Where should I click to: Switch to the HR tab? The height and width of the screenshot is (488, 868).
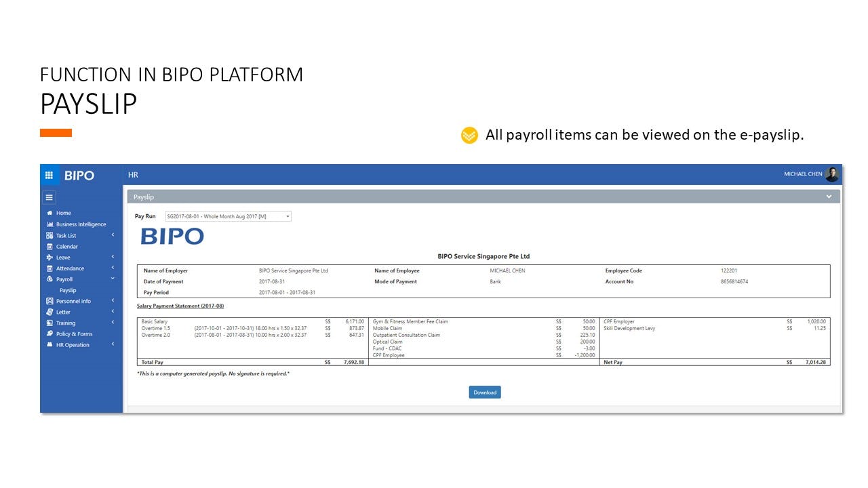133,175
